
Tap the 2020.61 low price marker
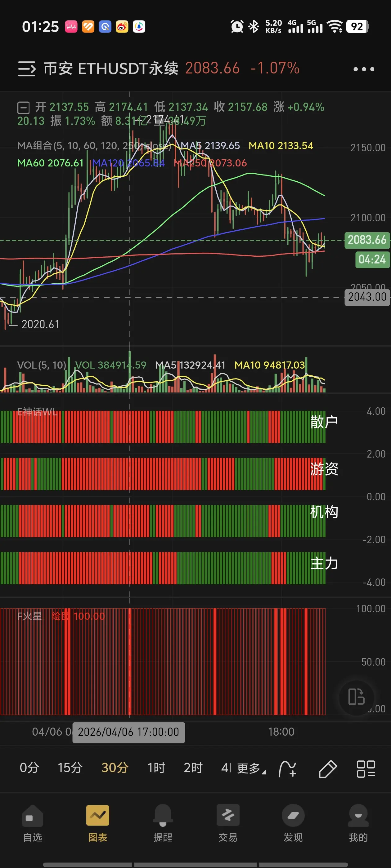pos(40,325)
